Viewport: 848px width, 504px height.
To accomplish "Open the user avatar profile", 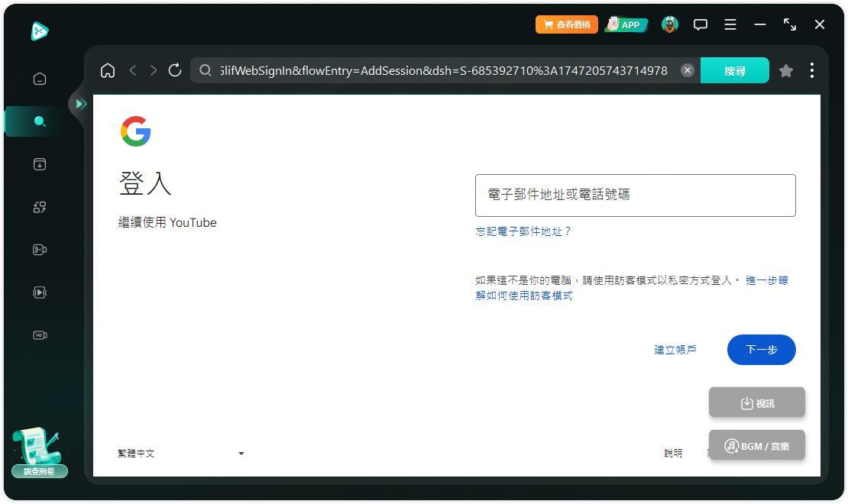I will coord(669,24).
